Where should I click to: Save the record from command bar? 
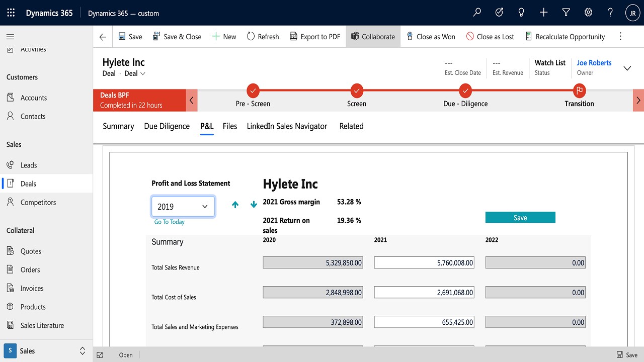point(130,37)
